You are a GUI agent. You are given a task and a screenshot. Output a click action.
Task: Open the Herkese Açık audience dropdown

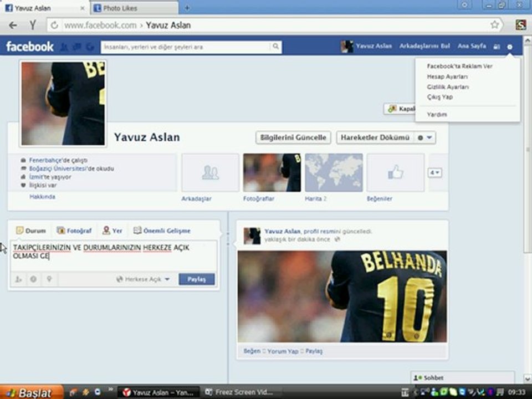pos(143,279)
